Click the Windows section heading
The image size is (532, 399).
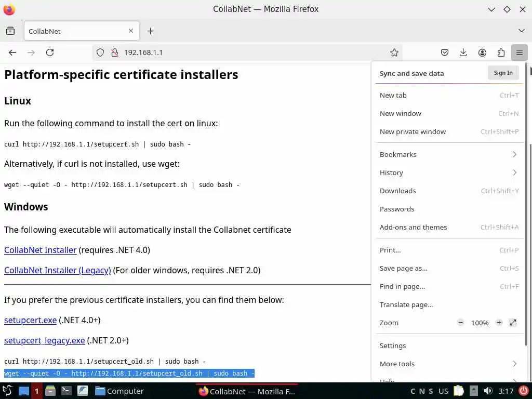[26, 207]
